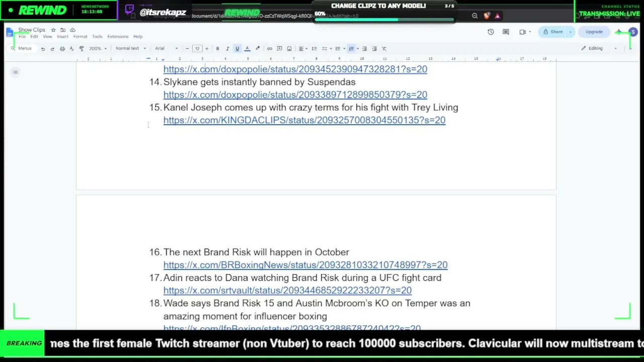Activate the paint format tool

coord(82,49)
